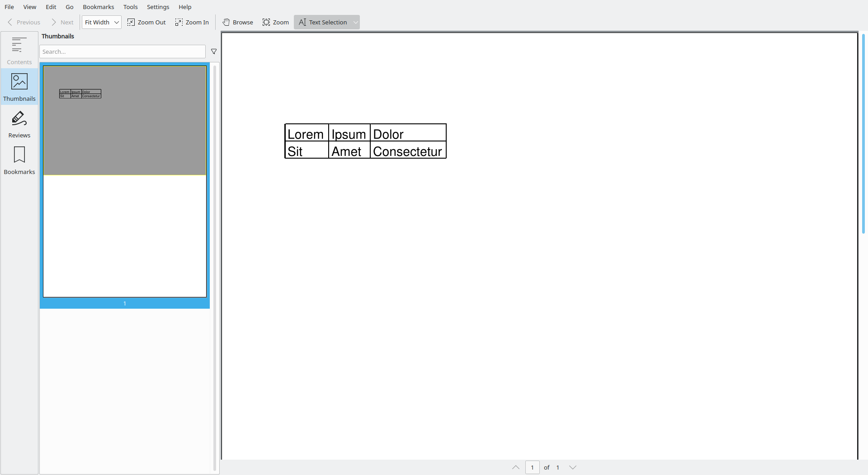Click Zoom Out in the toolbar
The image size is (868, 475).
pyautogui.click(x=146, y=22)
